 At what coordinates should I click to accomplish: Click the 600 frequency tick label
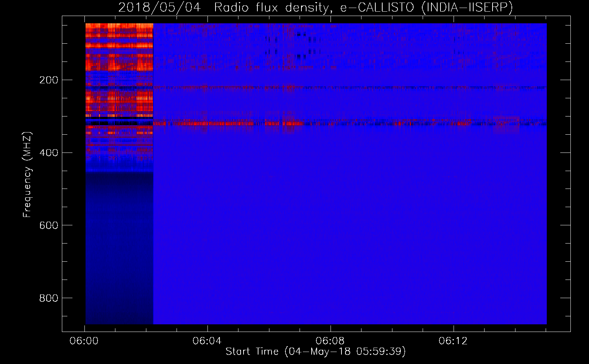click(x=49, y=226)
